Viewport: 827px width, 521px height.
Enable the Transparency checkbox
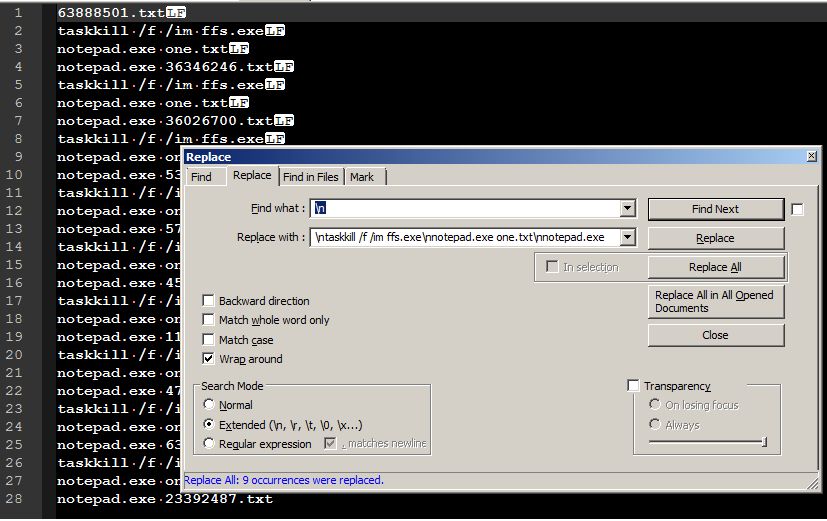coord(633,385)
